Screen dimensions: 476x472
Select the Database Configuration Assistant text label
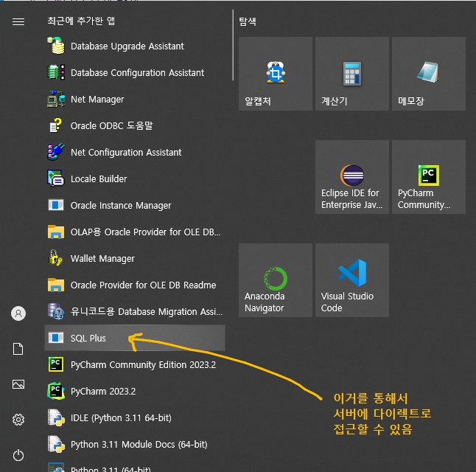coord(137,72)
